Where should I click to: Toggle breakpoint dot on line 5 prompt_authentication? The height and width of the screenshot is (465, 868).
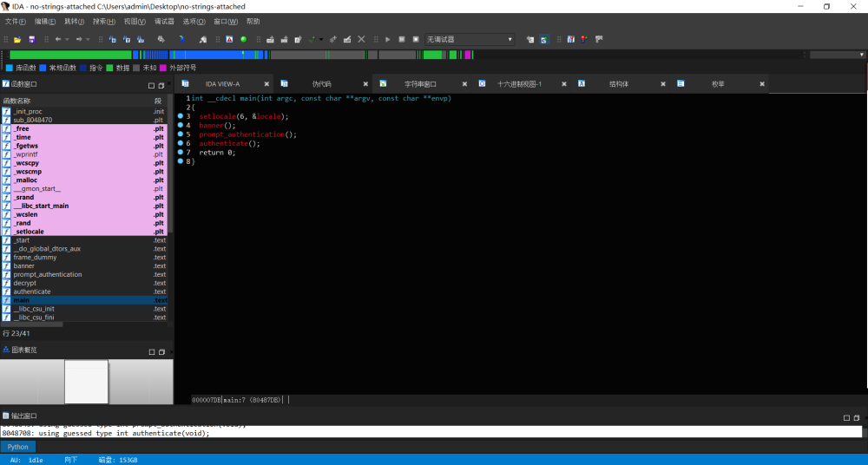181,134
